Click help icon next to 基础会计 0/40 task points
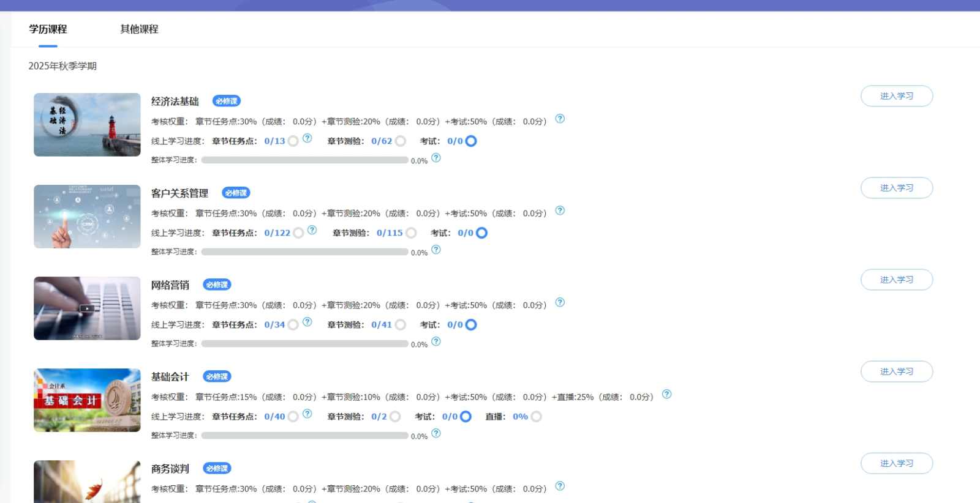This screenshot has height=503, width=980. (307, 414)
